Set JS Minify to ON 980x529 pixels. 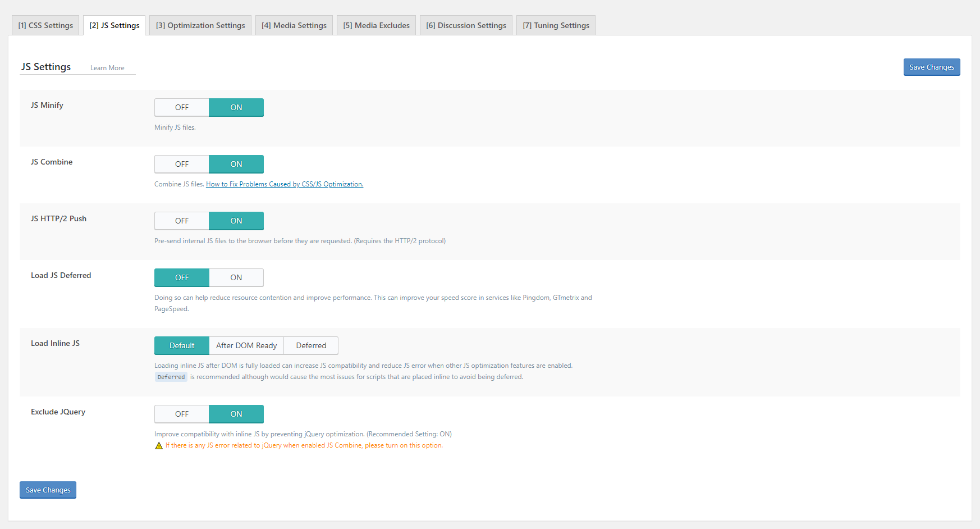pyautogui.click(x=236, y=107)
